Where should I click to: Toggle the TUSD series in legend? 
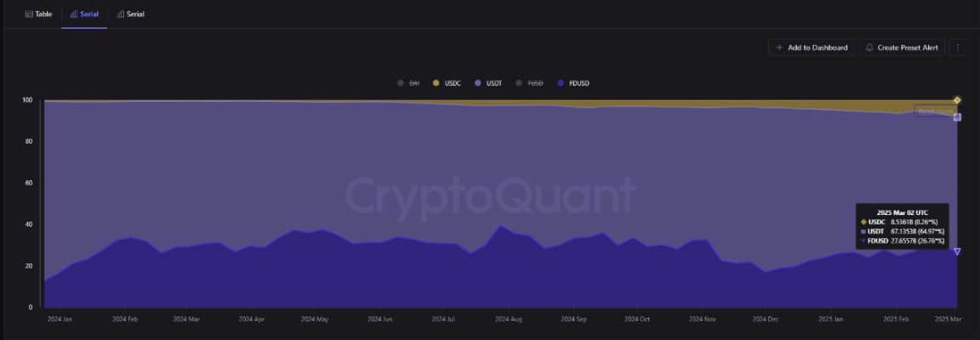click(531, 83)
